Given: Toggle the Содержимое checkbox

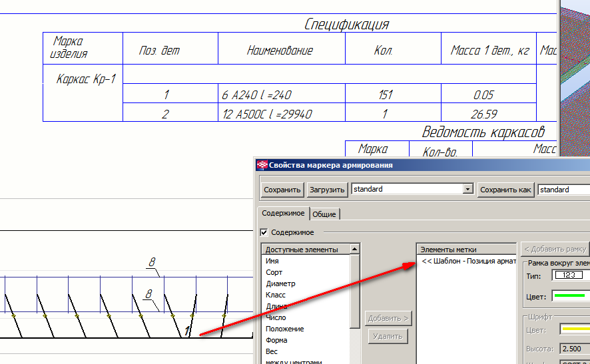Looking at the screenshot, I should coord(264,232).
